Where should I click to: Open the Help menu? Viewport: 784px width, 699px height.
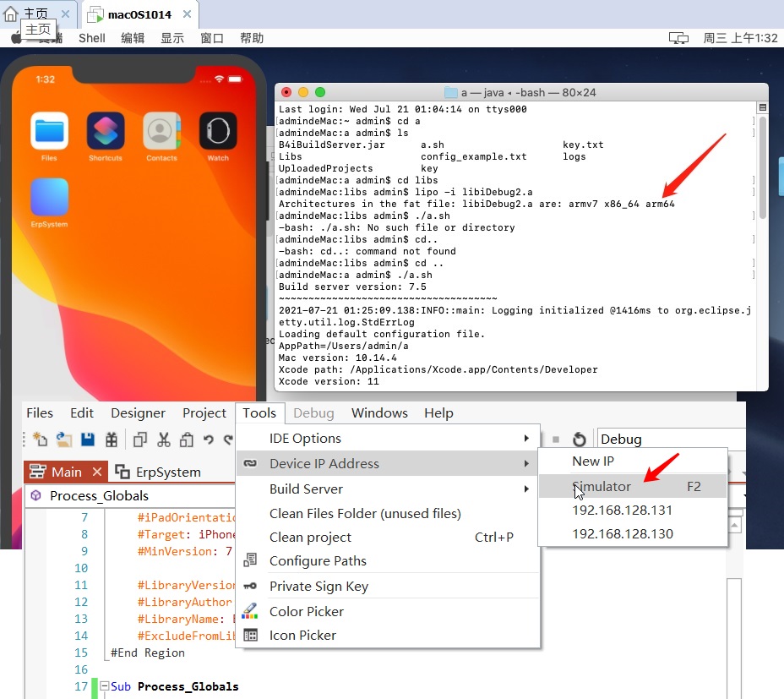438,412
